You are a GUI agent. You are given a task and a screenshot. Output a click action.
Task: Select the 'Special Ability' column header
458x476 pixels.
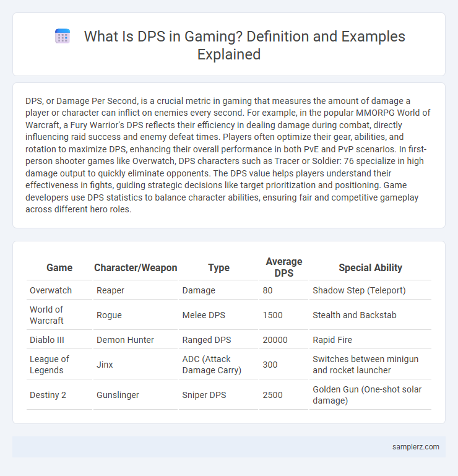(370, 267)
